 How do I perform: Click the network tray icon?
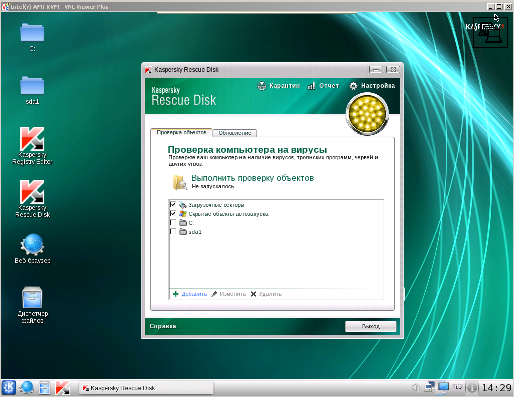pos(429,387)
